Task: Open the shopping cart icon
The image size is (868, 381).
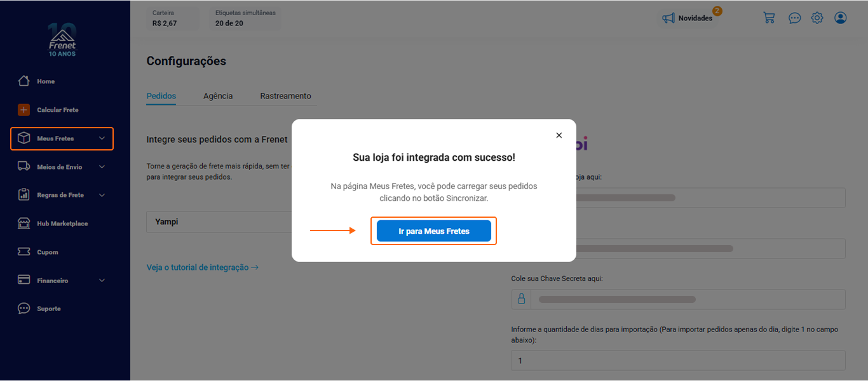Action: [x=769, y=18]
